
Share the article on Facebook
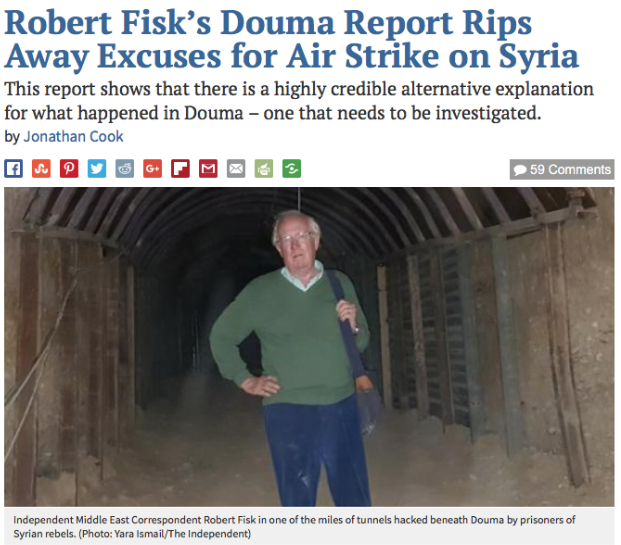[x=13, y=169]
